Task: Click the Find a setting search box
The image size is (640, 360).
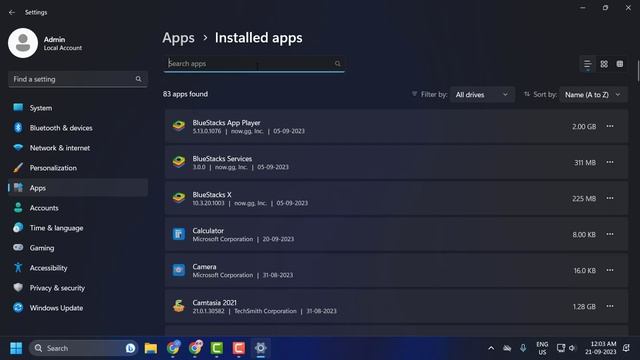Action: (78, 79)
